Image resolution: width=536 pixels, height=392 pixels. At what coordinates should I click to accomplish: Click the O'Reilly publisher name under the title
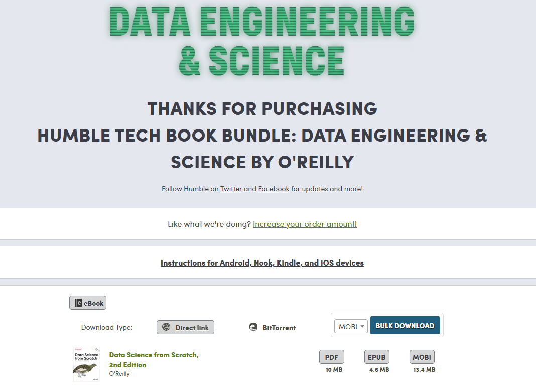119,374
